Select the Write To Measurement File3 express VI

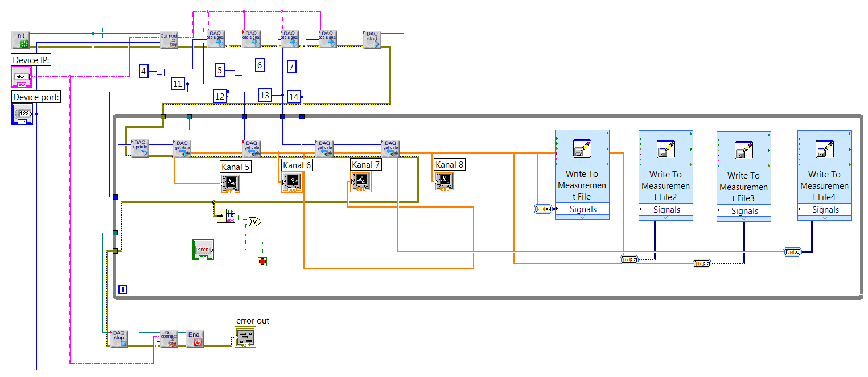click(743, 176)
